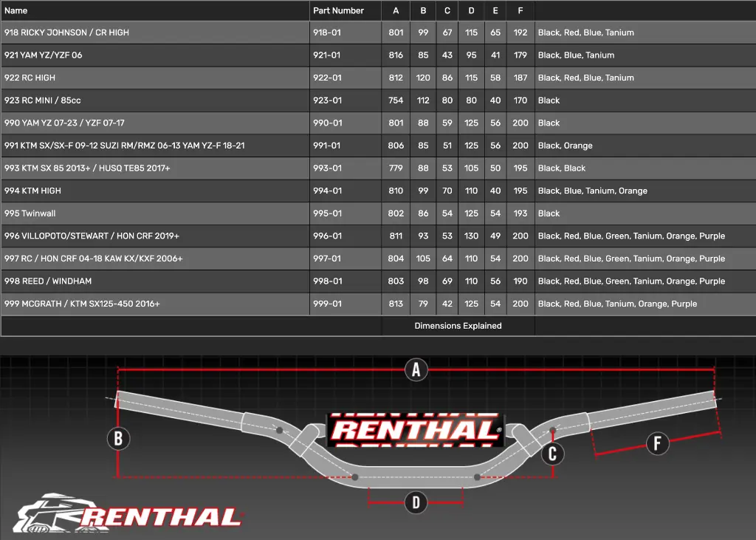Select the 918 RICKY JOHNSON / CR HIGH row
This screenshot has height=540, width=756.
(378, 33)
